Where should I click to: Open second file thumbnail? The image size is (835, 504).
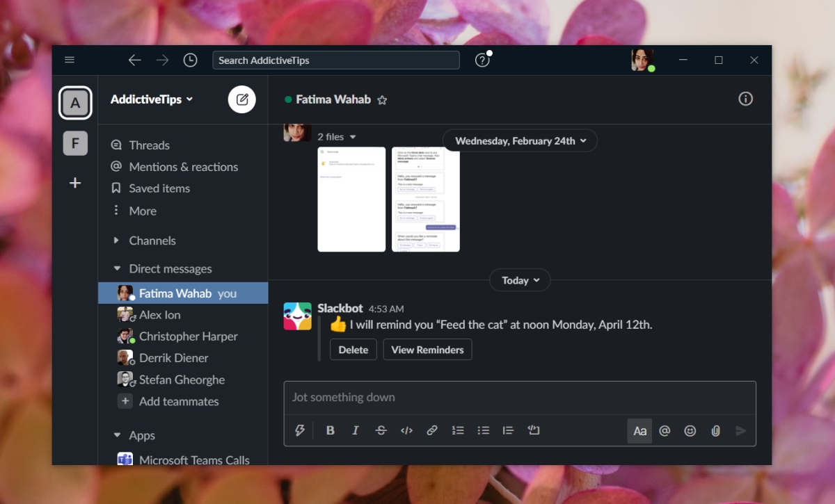pyautogui.click(x=426, y=199)
